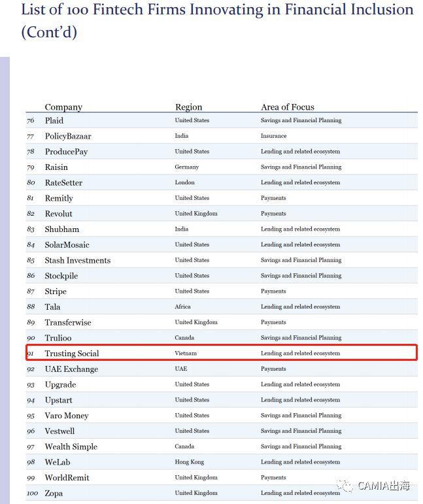The width and height of the screenshot is (423, 504).
Task: Select the Revolut company name
Action: (x=58, y=214)
